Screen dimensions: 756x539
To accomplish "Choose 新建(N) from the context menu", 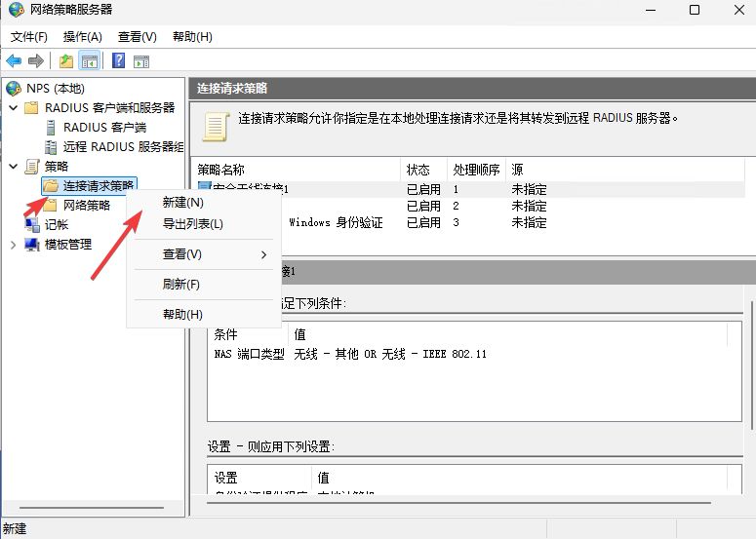I will pos(182,203).
